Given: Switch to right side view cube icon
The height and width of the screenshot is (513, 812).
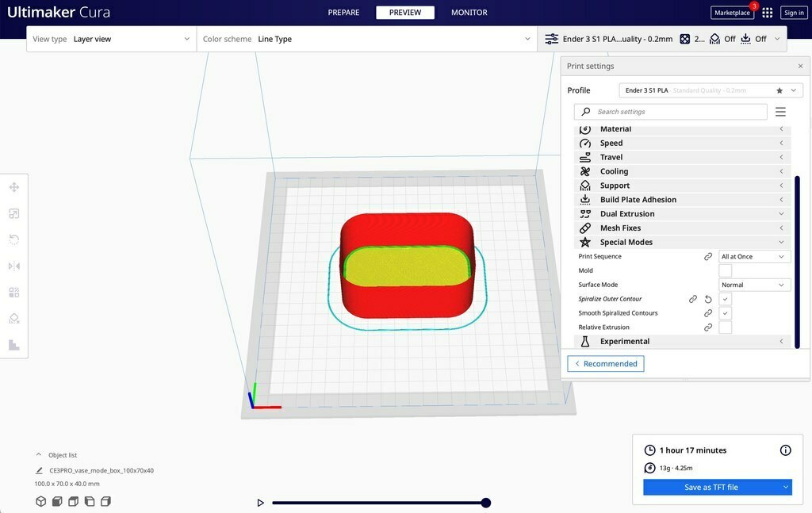Looking at the screenshot, I should point(105,501).
